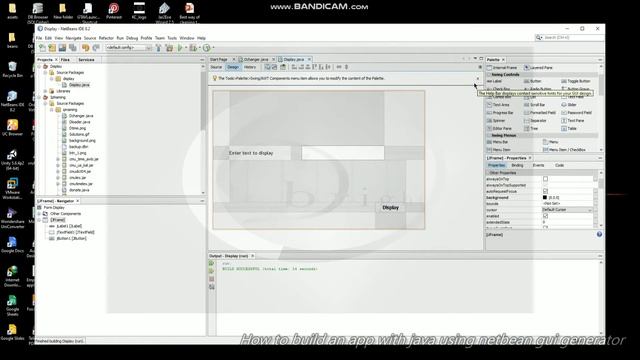This screenshot has height=360, width=640.
Task: Select the jButton1 node in Navigator
Action: pyautogui.click(x=71, y=238)
